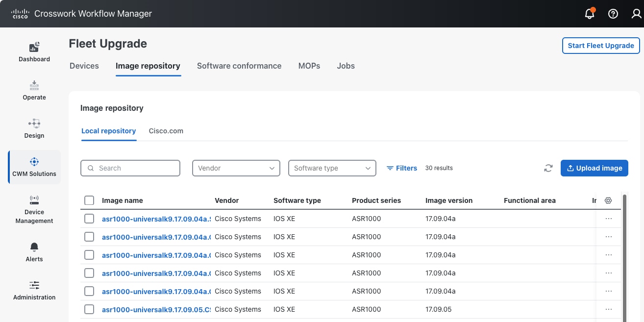644x322 pixels.
Task: Click the 'Fleet Upgrade' page title
Action: [x=108, y=44]
